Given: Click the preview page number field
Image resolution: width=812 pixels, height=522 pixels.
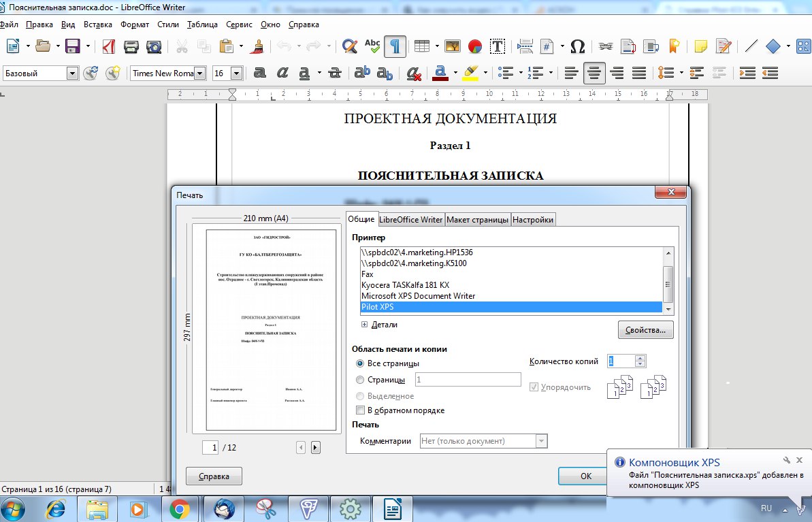Looking at the screenshot, I should coord(210,447).
